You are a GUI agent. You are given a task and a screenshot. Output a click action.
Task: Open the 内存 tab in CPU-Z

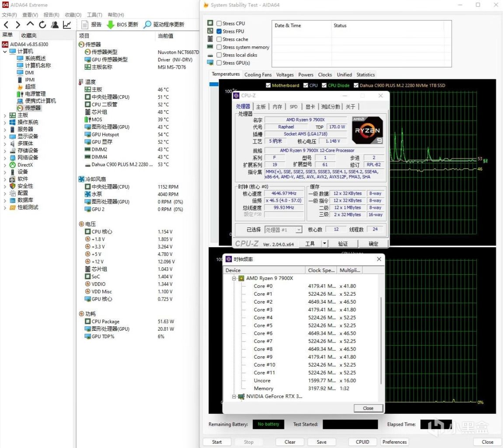[x=277, y=106]
